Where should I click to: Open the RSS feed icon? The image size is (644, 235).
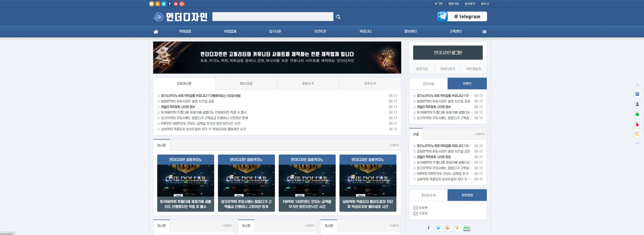pyautogui.click(x=158, y=4)
